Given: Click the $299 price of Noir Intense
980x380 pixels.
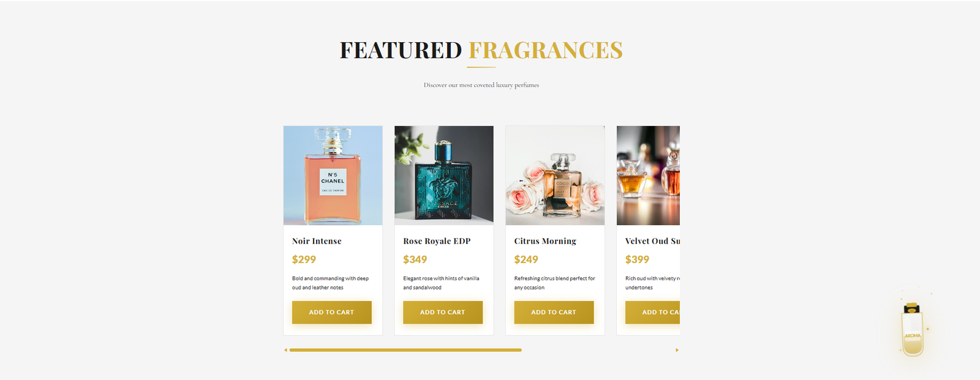Looking at the screenshot, I should pos(304,259).
